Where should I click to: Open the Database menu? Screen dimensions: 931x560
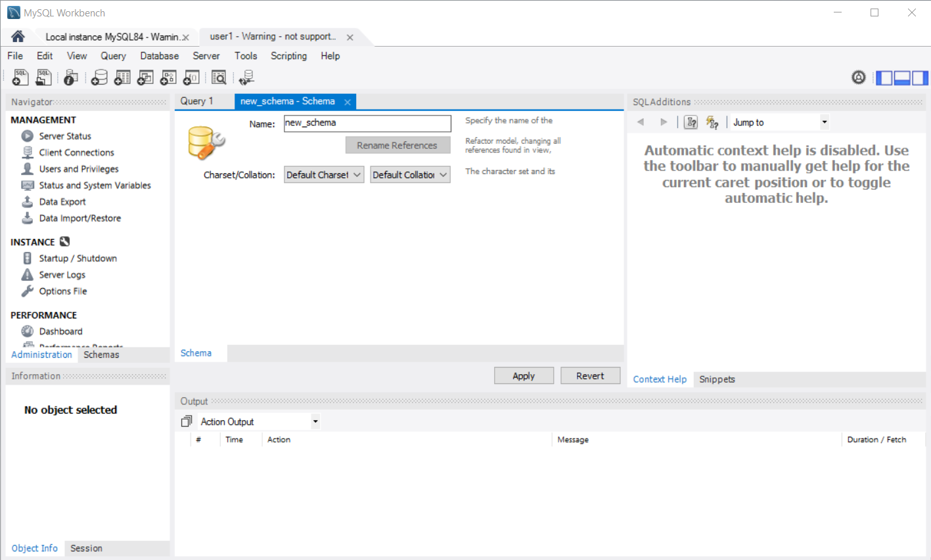[x=160, y=56]
